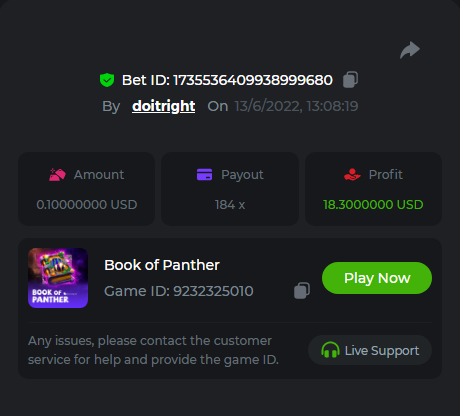Screen dimensions: 460x416
Task: Open the Book of Panther game thumbnail
Action: 58,278
